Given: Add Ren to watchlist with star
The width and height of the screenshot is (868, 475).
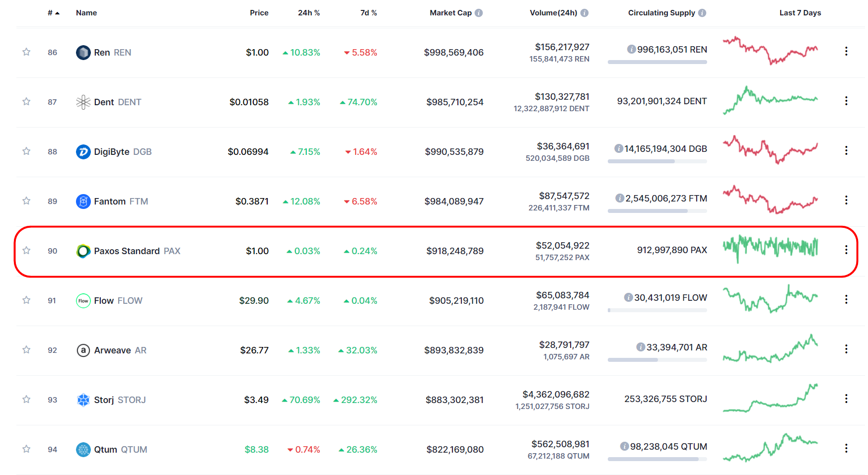Looking at the screenshot, I should pos(26,52).
